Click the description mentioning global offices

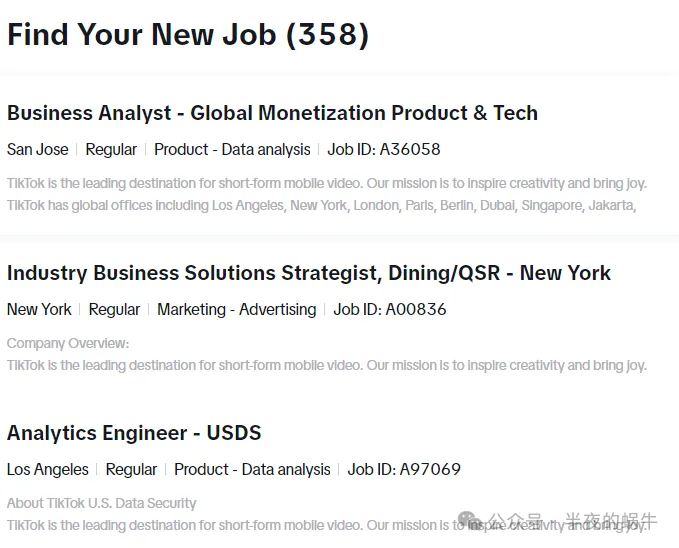[321, 205]
